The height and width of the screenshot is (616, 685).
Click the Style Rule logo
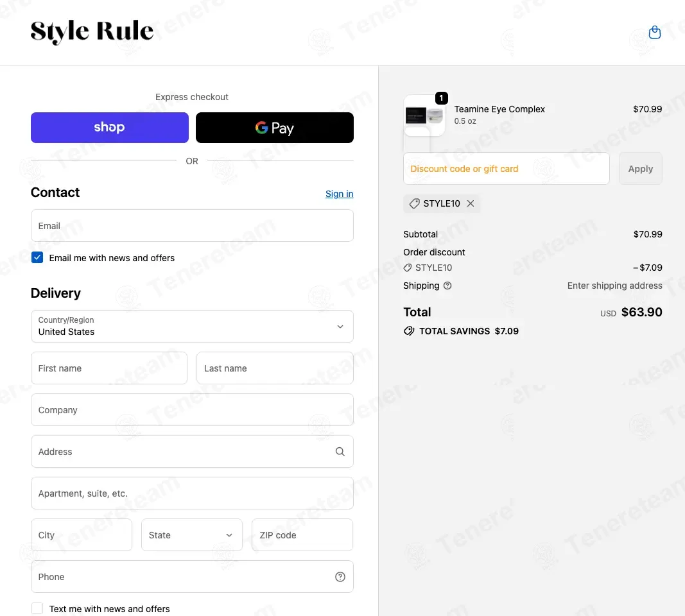click(92, 31)
